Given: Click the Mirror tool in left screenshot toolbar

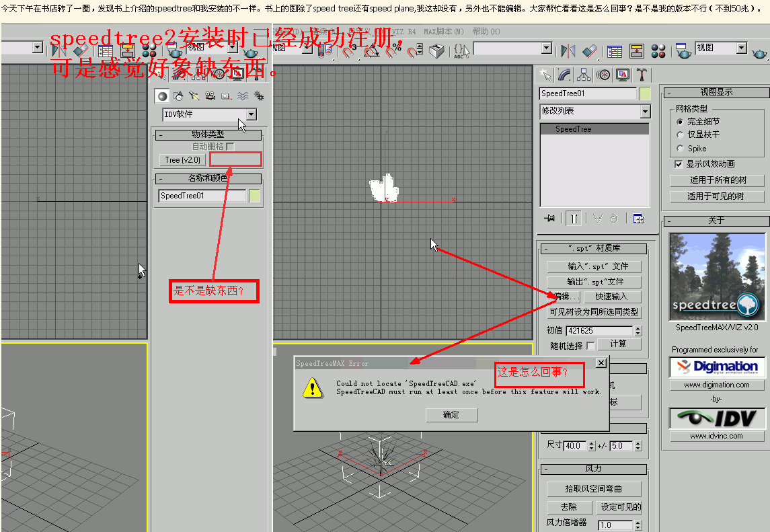Looking at the screenshot, I should [59, 50].
